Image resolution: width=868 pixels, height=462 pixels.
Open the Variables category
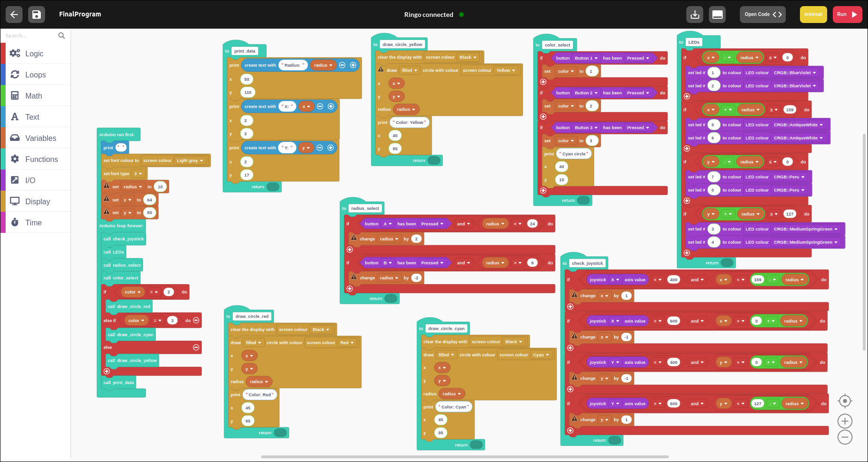tap(36, 138)
